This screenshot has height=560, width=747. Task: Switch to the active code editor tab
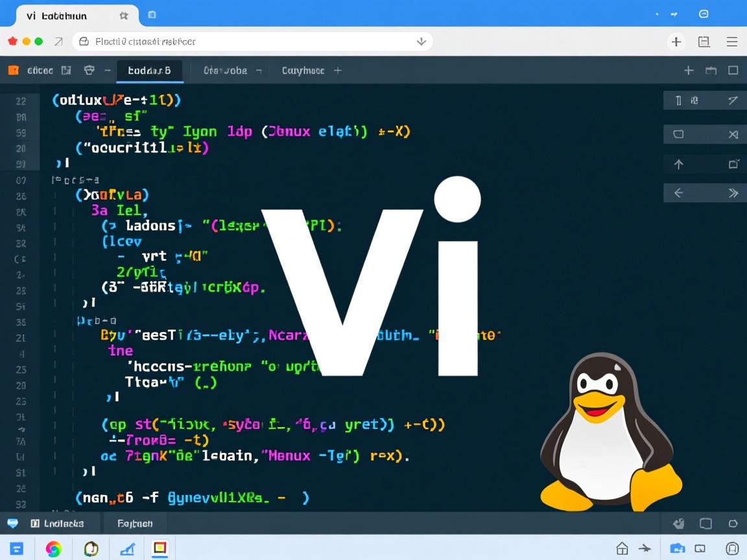point(150,70)
